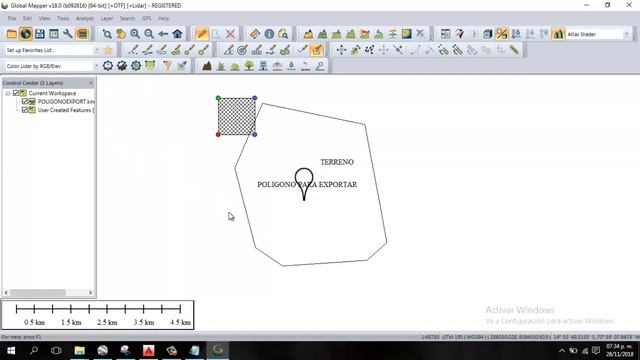This screenshot has height=360, width=640.
Task: Show full view with the home icon
Action: pos(177,34)
